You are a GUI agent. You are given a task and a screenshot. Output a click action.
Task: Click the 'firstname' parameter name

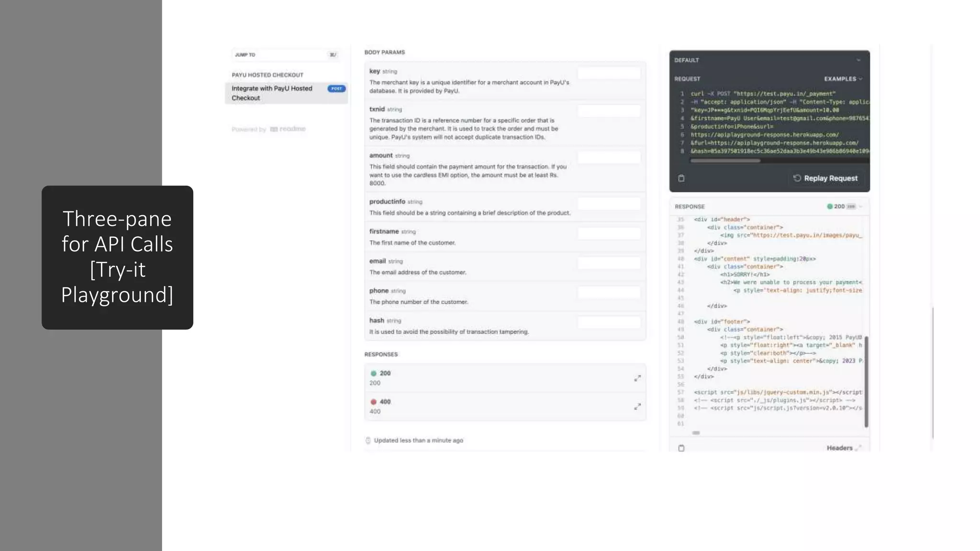click(x=384, y=231)
